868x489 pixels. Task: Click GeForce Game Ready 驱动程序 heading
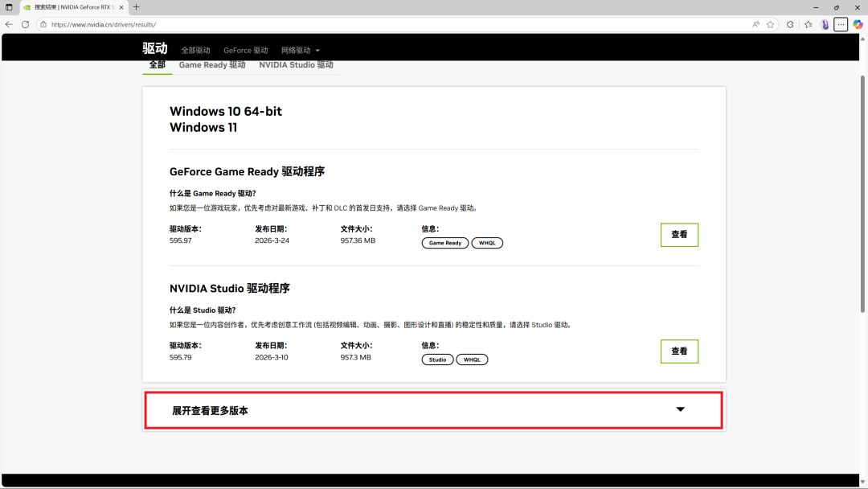247,171
